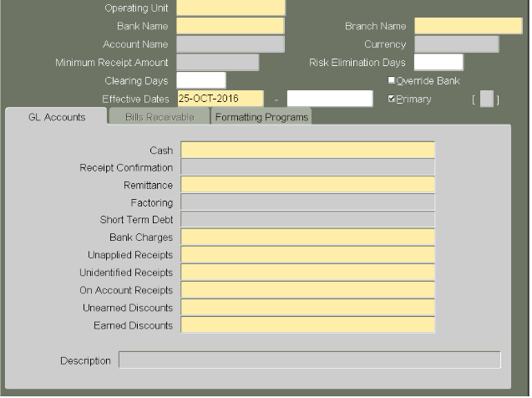Click the Effective Dates end date field

tap(330, 99)
